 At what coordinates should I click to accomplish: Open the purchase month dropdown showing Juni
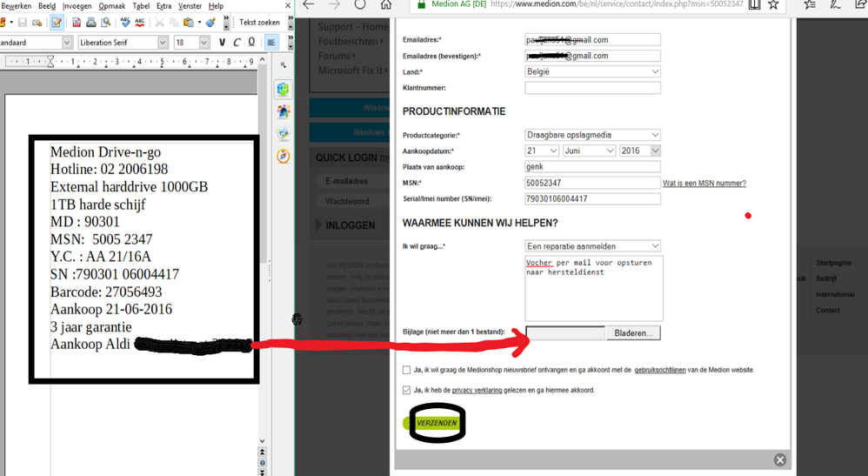[589, 151]
